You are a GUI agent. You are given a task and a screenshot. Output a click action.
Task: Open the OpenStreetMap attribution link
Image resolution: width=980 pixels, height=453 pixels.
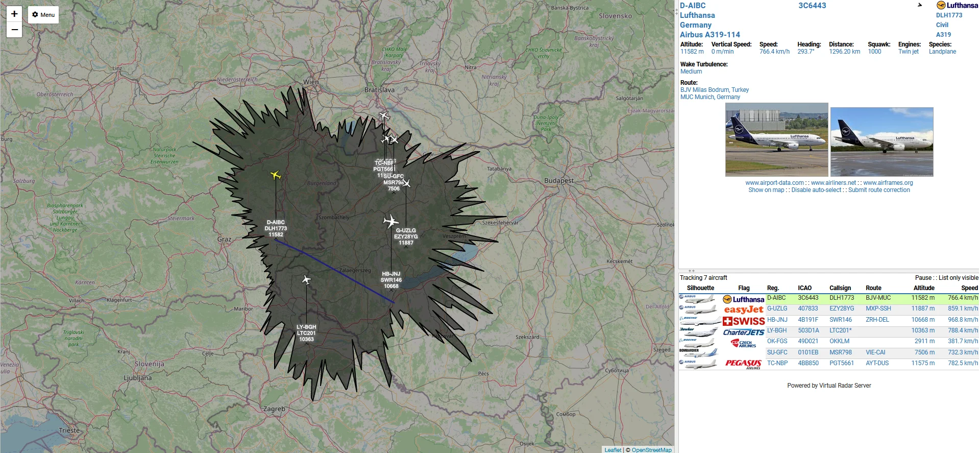point(652,450)
